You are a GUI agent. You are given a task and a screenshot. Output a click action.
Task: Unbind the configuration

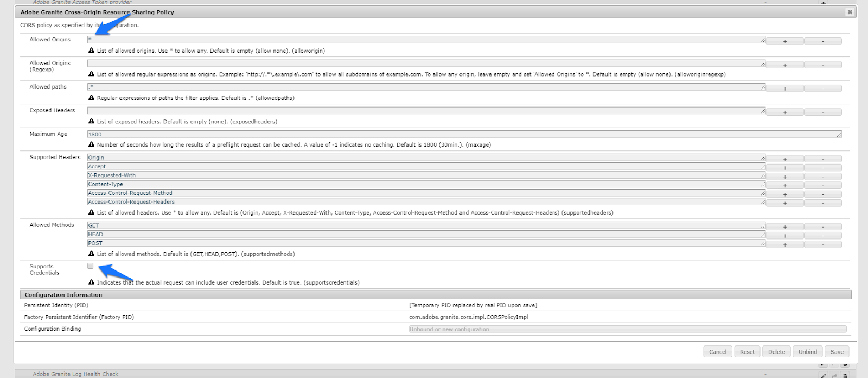tap(808, 351)
